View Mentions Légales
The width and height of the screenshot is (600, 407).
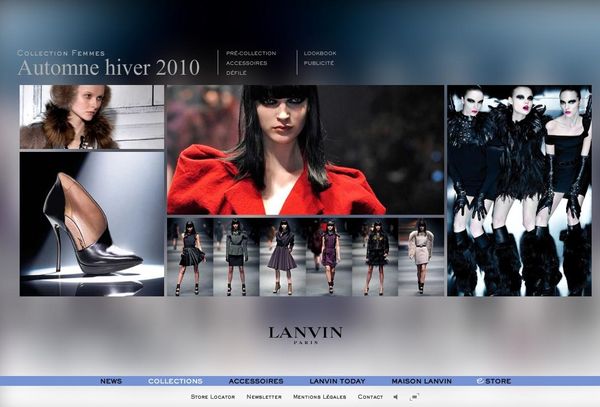pyautogui.click(x=320, y=397)
